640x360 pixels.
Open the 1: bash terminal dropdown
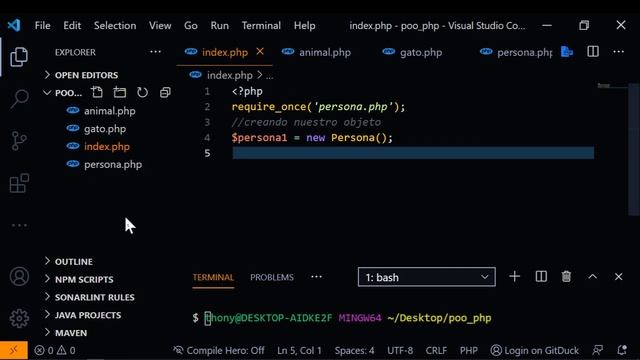click(x=427, y=277)
